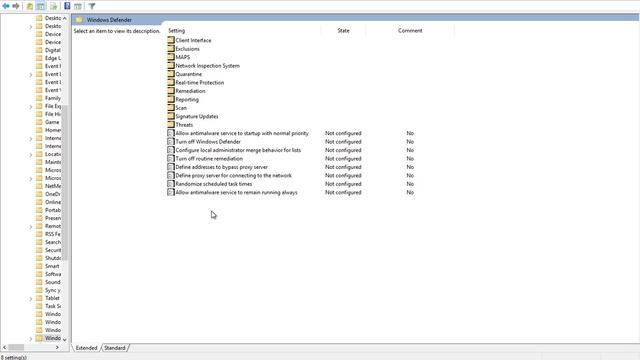Expand the File Ex tree node arrow
The height and width of the screenshot is (360, 640).
[31, 107]
